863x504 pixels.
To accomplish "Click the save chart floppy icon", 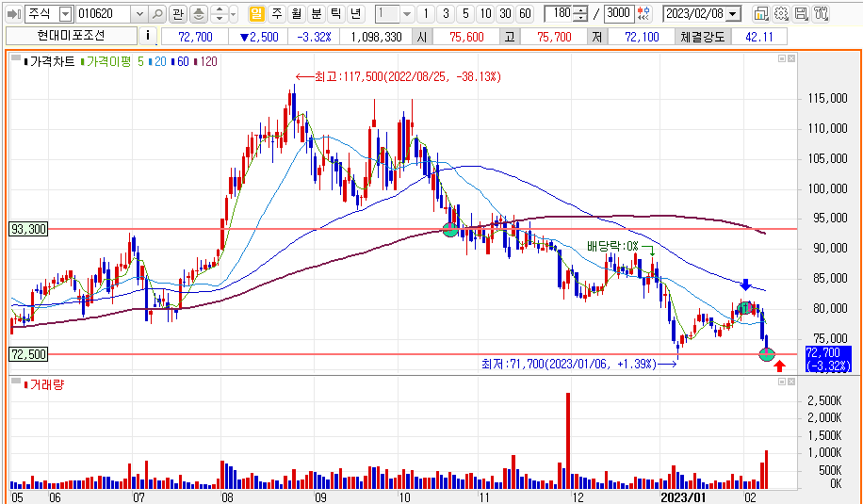I will pyautogui.click(x=802, y=14).
